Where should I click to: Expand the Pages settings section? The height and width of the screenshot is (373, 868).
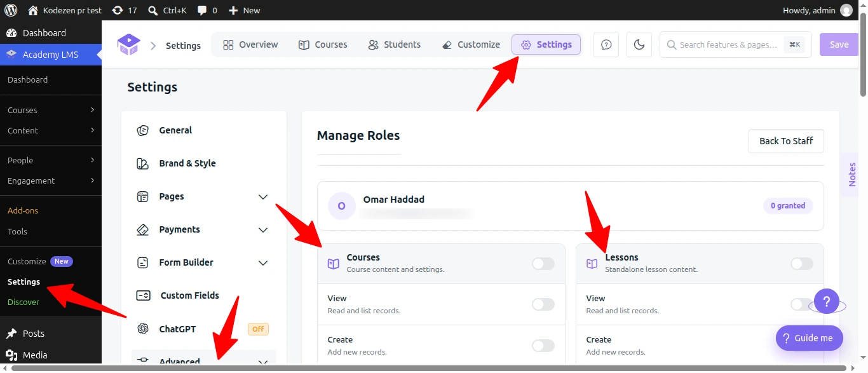point(263,197)
